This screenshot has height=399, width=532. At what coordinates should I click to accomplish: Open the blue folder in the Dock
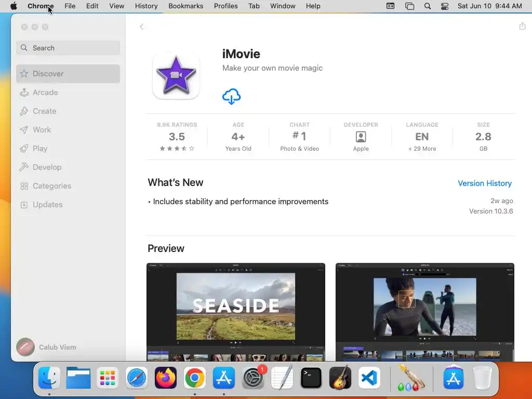pyautogui.click(x=78, y=378)
